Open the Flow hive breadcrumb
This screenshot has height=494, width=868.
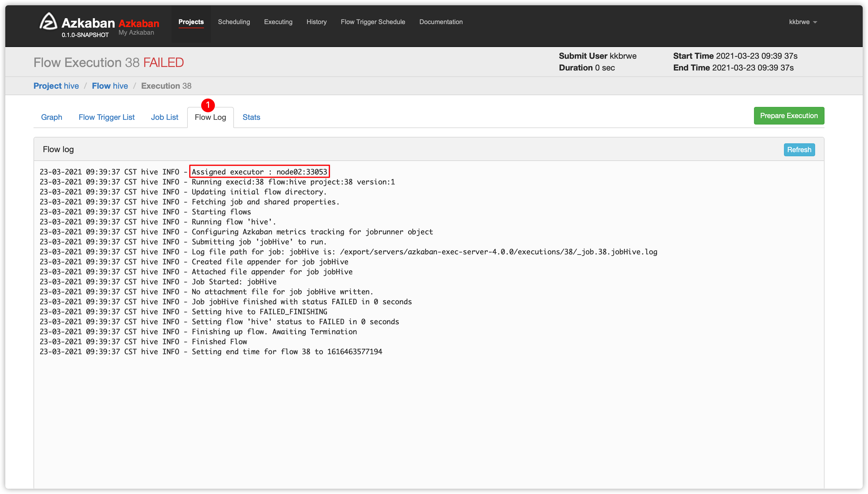(110, 86)
